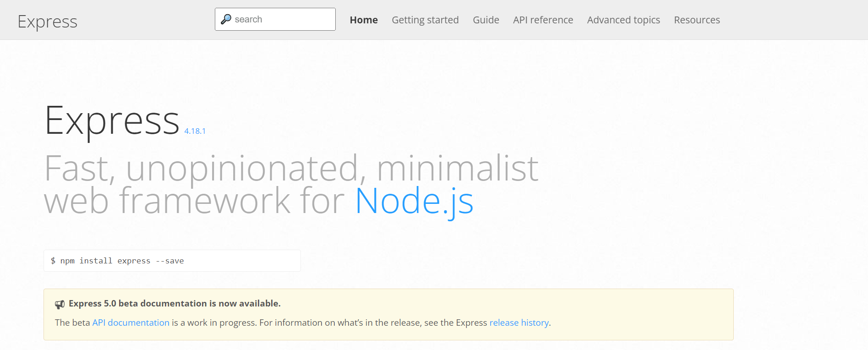This screenshot has height=350, width=868.
Task: Click the search magnifier icon
Action: tap(226, 19)
